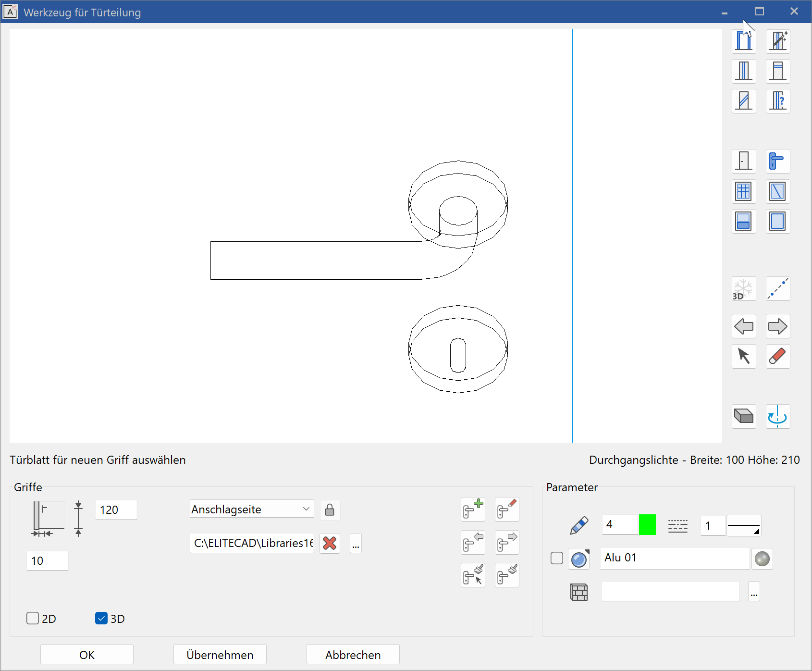Click the brick hatch pattern icon
Viewport: 812px width, 671px height.
[x=579, y=592]
